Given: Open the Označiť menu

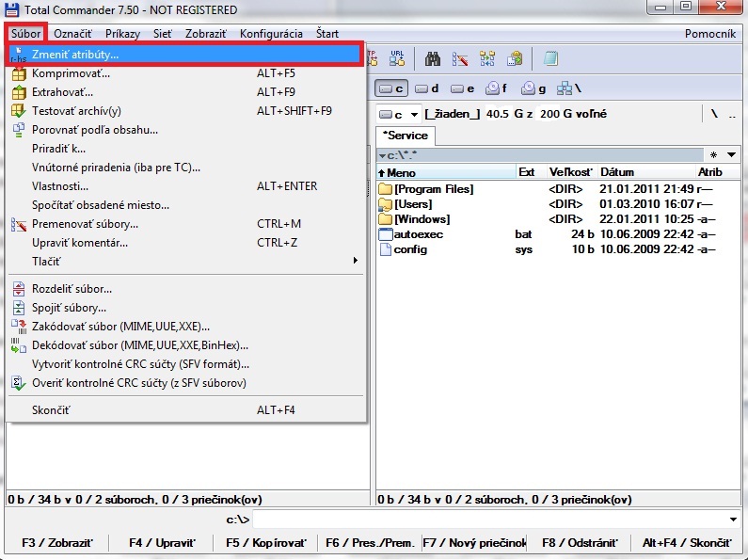Looking at the screenshot, I should tap(72, 34).
